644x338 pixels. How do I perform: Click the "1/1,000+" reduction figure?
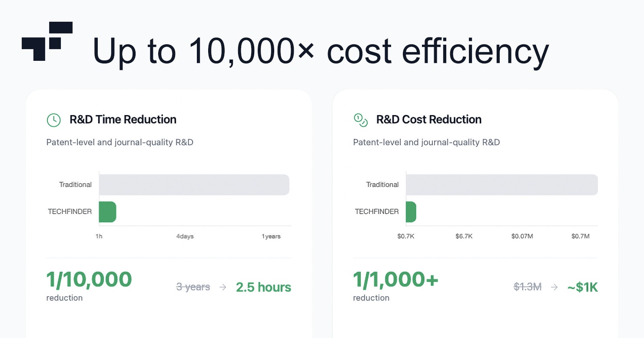click(396, 280)
